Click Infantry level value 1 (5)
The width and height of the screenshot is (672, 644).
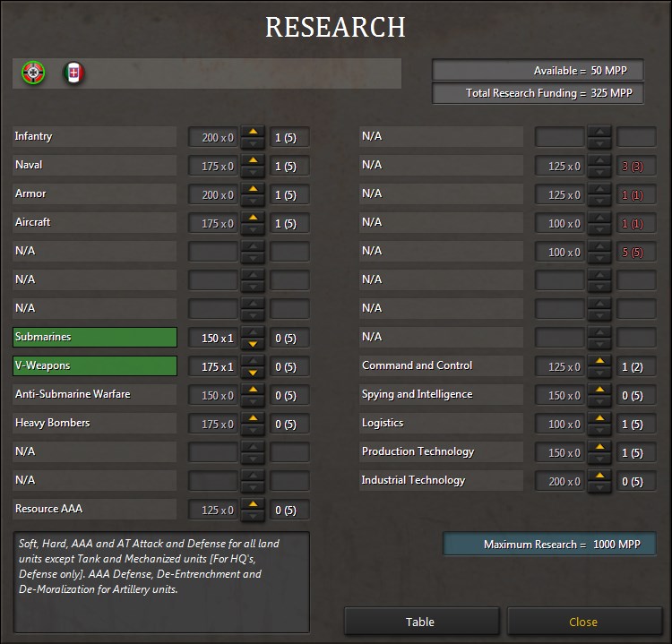[x=289, y=138]
